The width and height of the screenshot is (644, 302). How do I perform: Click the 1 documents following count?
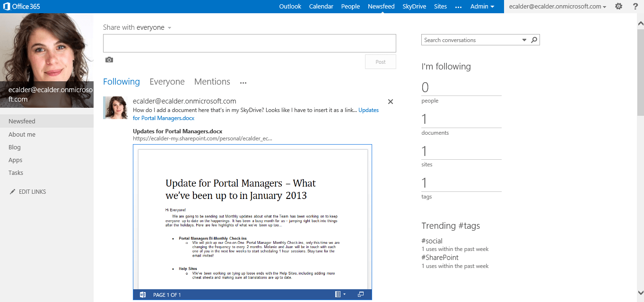click(424, 120)
